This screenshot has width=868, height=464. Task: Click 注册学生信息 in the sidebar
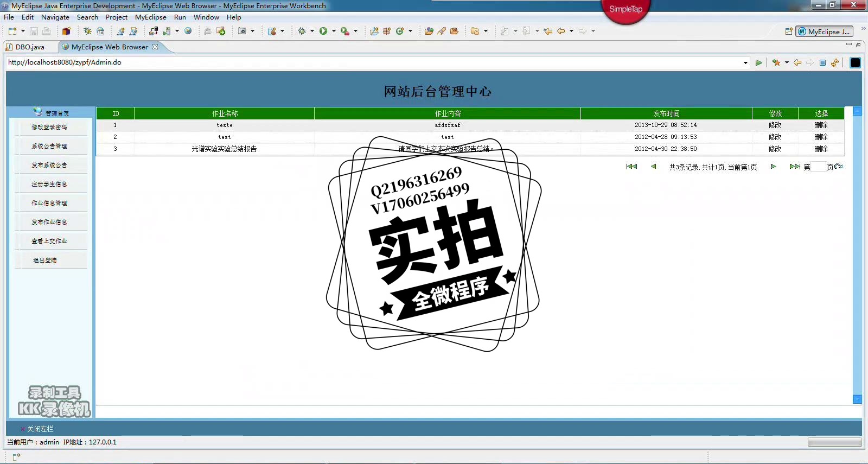(49, 184)
